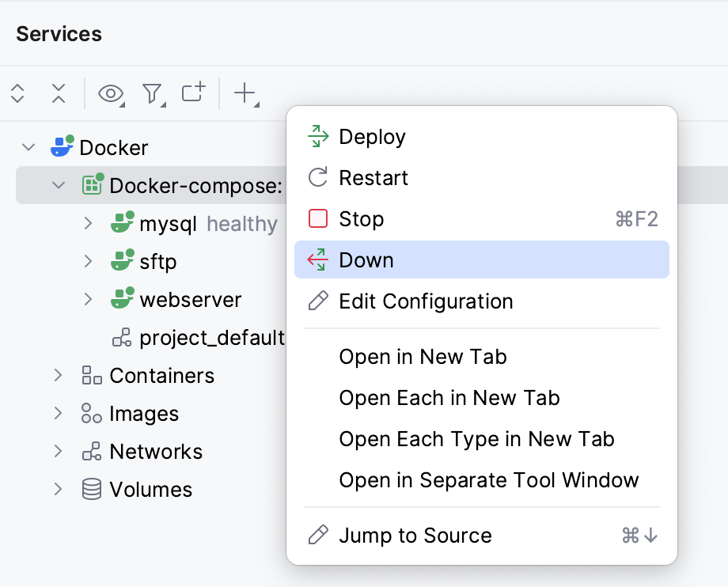Open the View Options eye icon
Image resolution: width=728 pixels, height=587 pixels.
click(x=109, y=93)
